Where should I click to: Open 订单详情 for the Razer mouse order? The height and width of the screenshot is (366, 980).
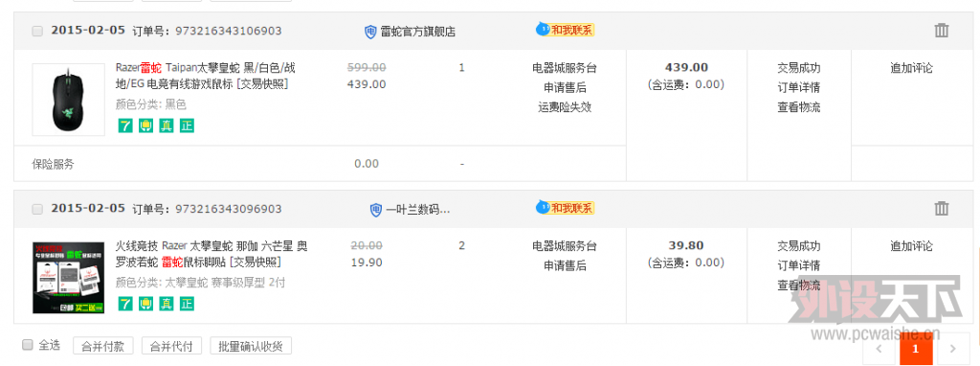pos(799,87)
